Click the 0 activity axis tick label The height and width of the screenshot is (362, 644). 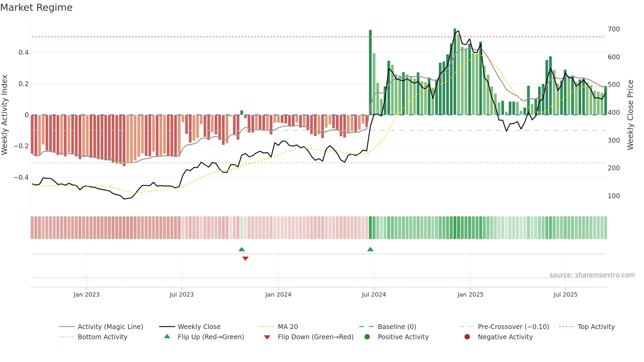click(x=27, y=115)
